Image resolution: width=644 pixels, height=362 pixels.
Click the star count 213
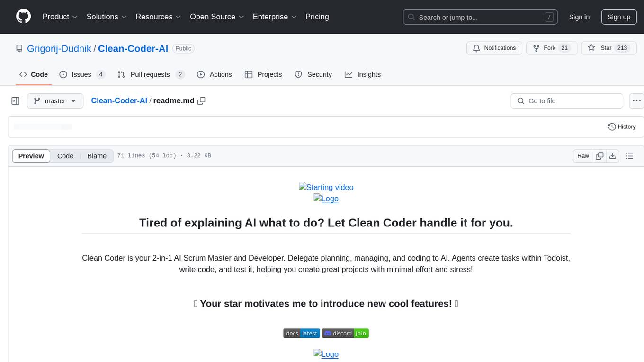[622, 48]
